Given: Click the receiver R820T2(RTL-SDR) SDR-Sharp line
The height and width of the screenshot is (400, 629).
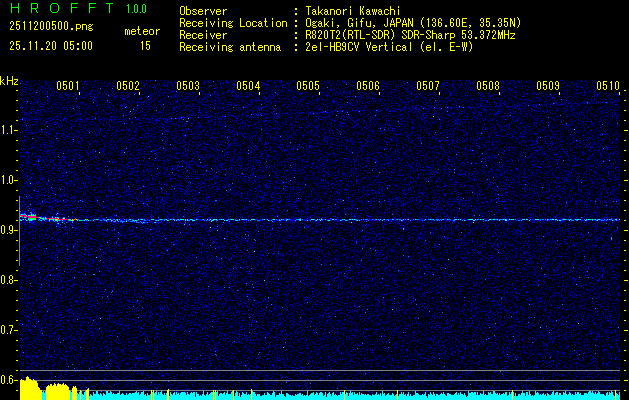Looking at the screenshot, I should coord(410,35).
